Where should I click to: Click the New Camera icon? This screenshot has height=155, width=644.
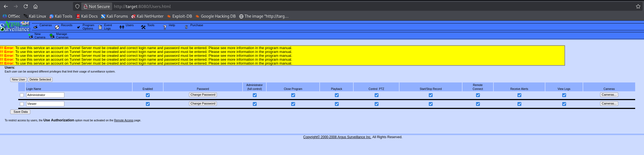pos(31,36)
